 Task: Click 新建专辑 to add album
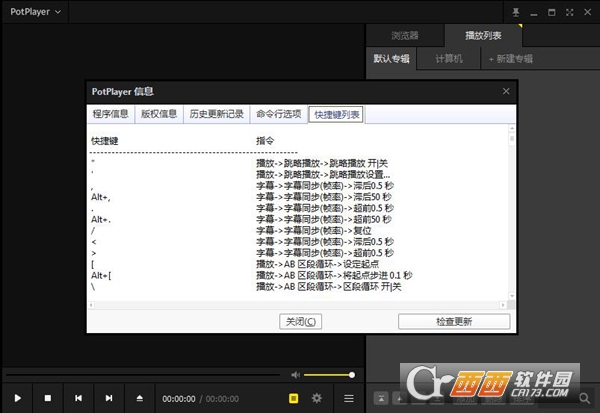click(x=511, y=59)
